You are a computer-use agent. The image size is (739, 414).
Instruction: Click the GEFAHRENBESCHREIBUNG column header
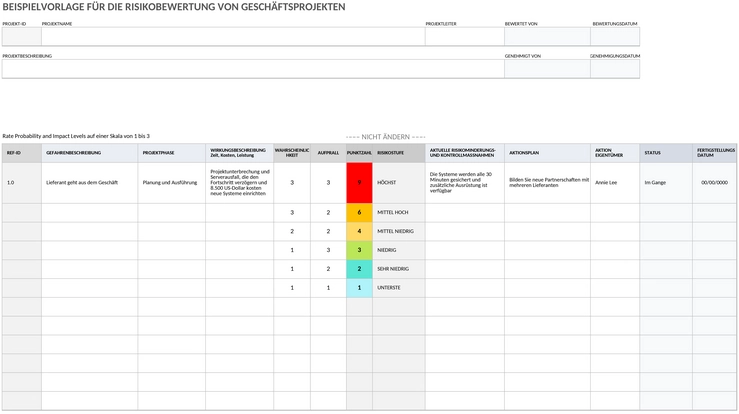[90, 153]
